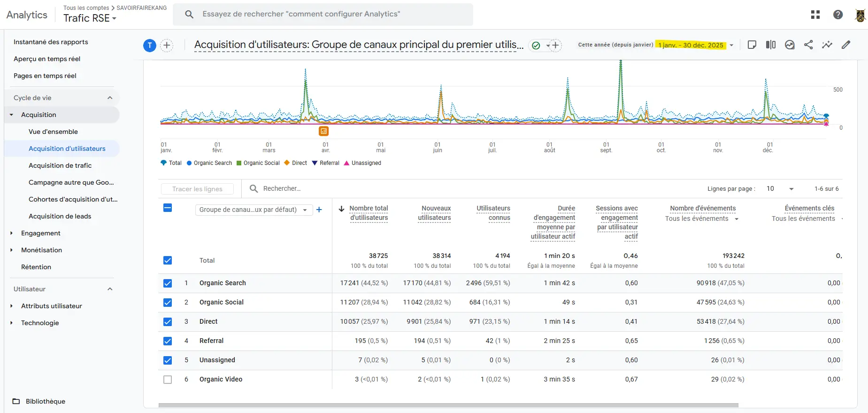
Task: Open Acquisition de trafic report
Action: coord(60,165)
